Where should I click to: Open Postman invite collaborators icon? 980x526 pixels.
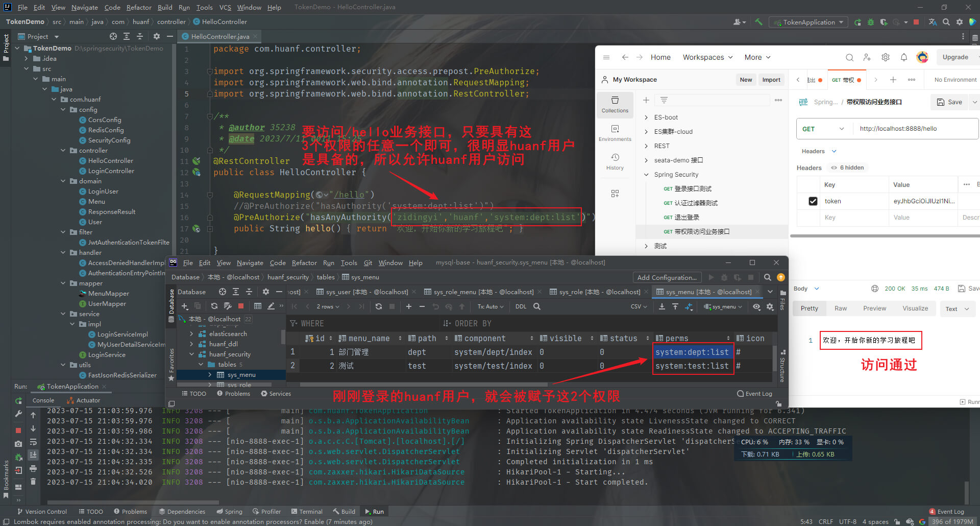coord(867,57)
